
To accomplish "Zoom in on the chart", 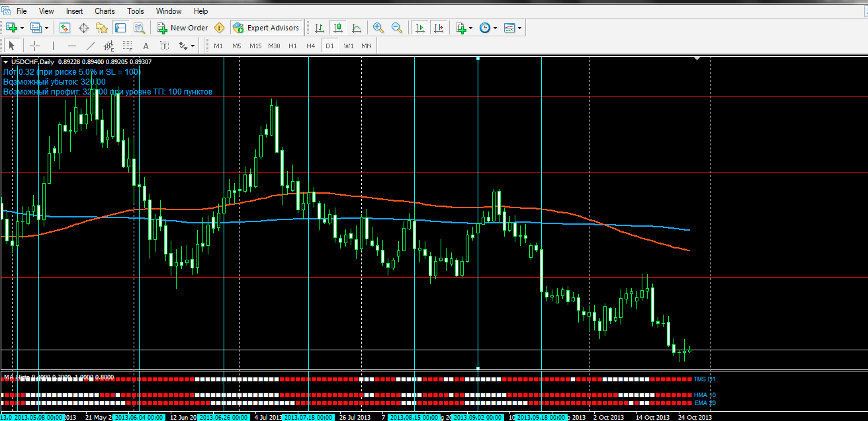I will 378,28.
